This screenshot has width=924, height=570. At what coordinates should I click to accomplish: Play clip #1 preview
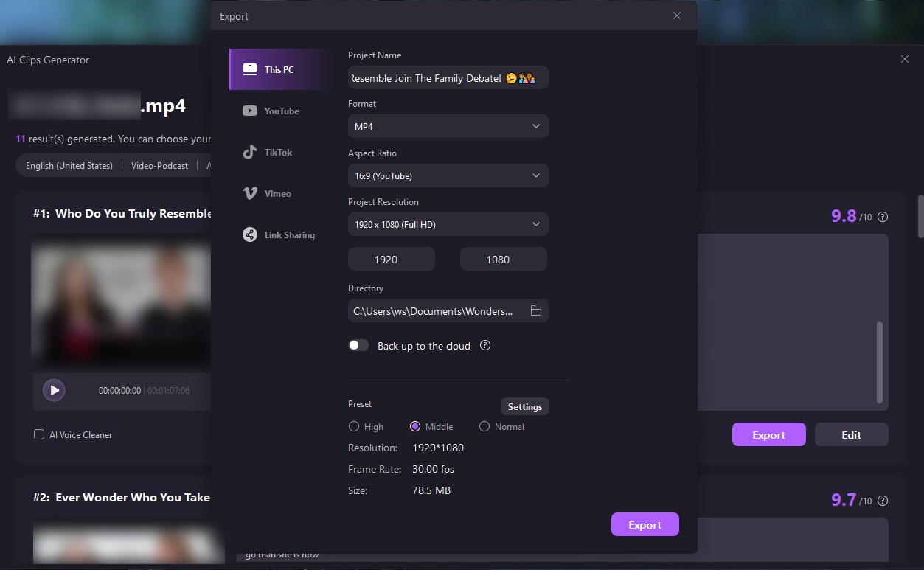click(54, 390)
